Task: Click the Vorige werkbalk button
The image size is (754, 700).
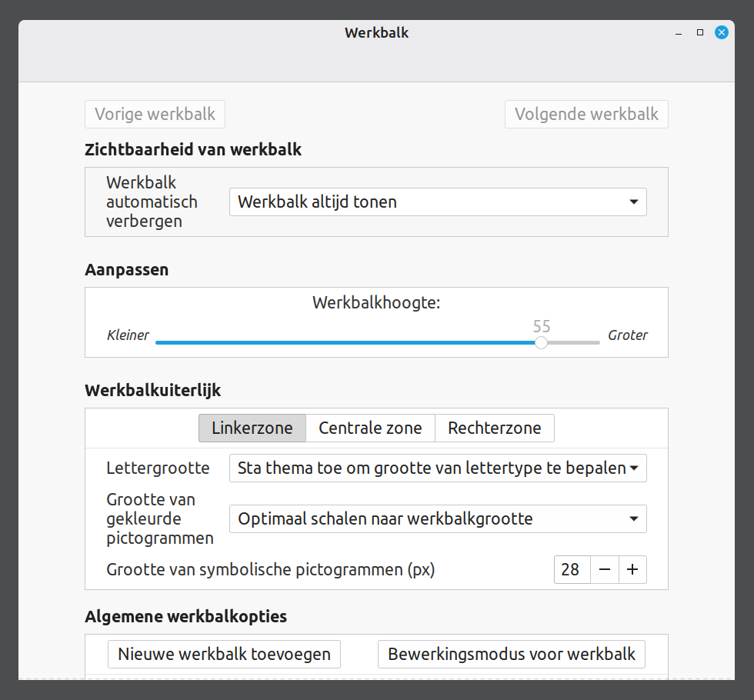Action: click(x=155, y=115)
